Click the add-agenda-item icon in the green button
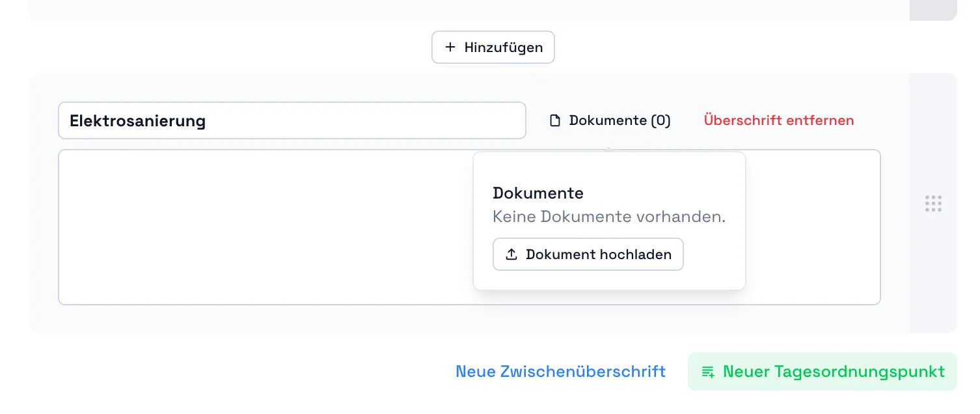980x414 pixels. pos(708,372)
